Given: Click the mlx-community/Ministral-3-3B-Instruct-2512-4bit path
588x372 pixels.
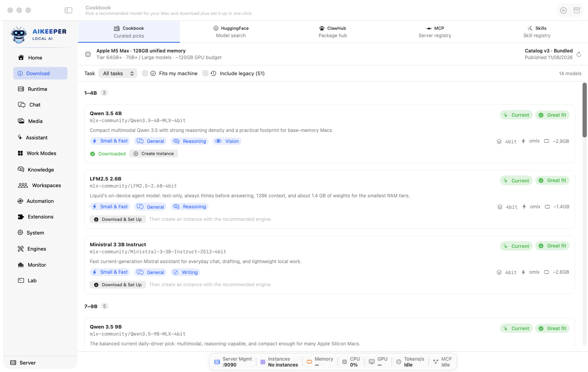Looking at the screenshot, I should coord(158,252).
